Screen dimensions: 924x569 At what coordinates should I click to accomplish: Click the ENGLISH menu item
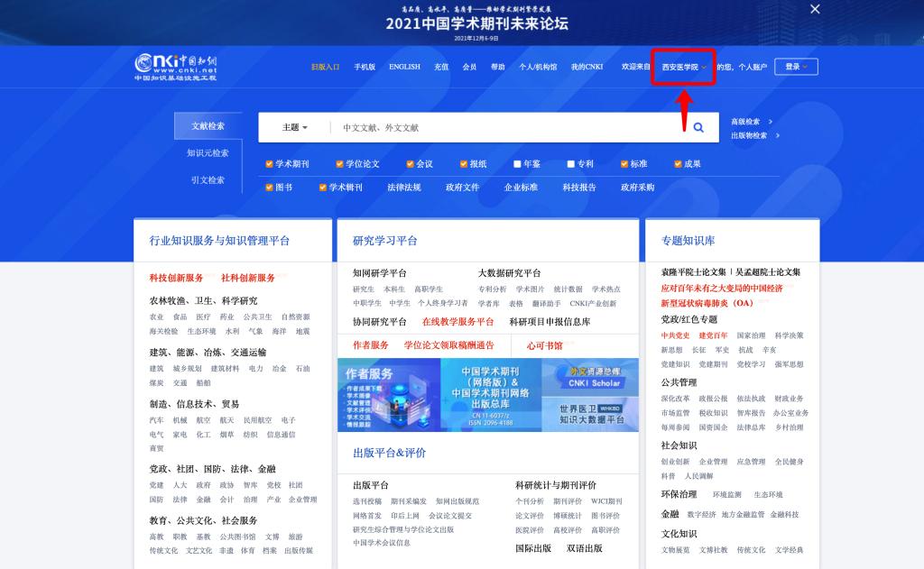pyautogui.click(x=404, y=66)
